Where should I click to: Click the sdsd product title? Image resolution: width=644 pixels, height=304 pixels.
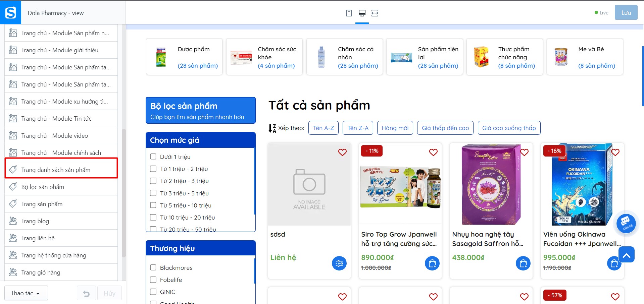click(278, 234)
